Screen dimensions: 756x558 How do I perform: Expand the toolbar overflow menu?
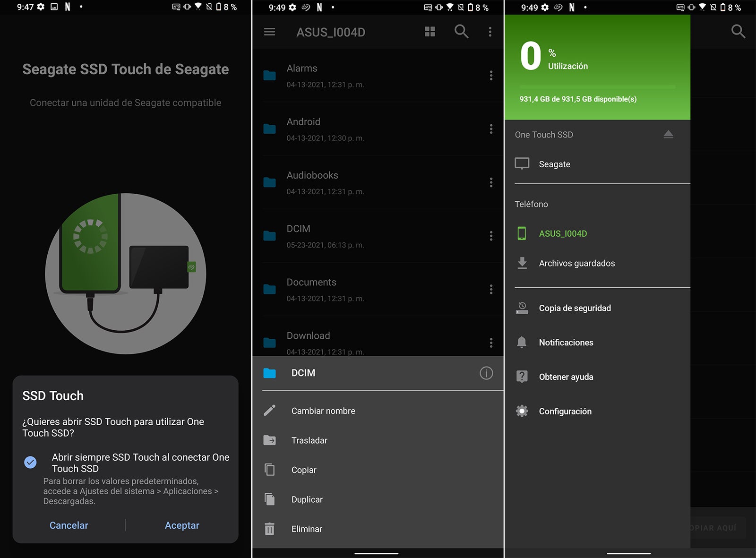coord(490,32)
